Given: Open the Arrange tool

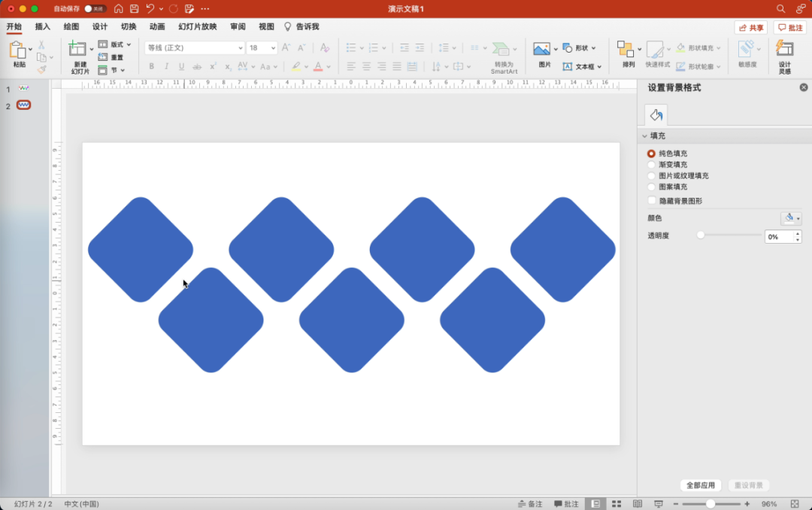Looking at the screenshot, I should coord(626,50).
